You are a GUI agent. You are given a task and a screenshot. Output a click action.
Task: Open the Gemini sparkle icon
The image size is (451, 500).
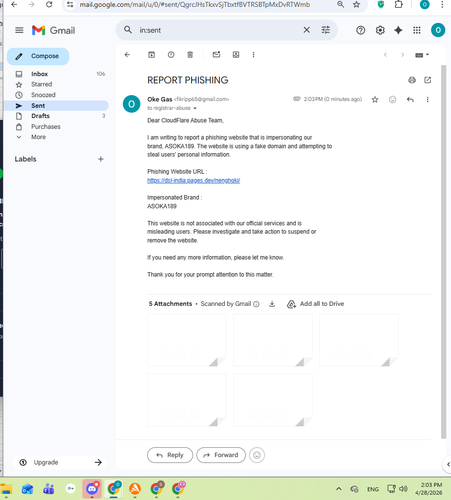398,30
